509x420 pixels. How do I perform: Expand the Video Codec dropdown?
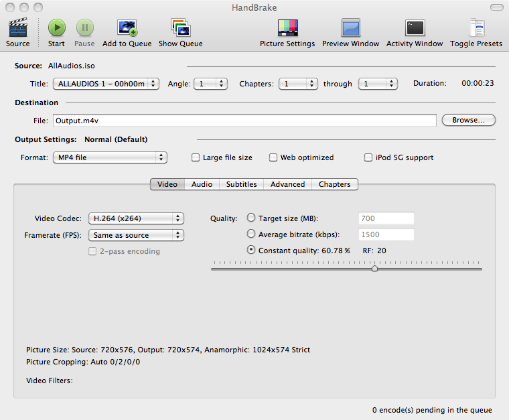137,218
